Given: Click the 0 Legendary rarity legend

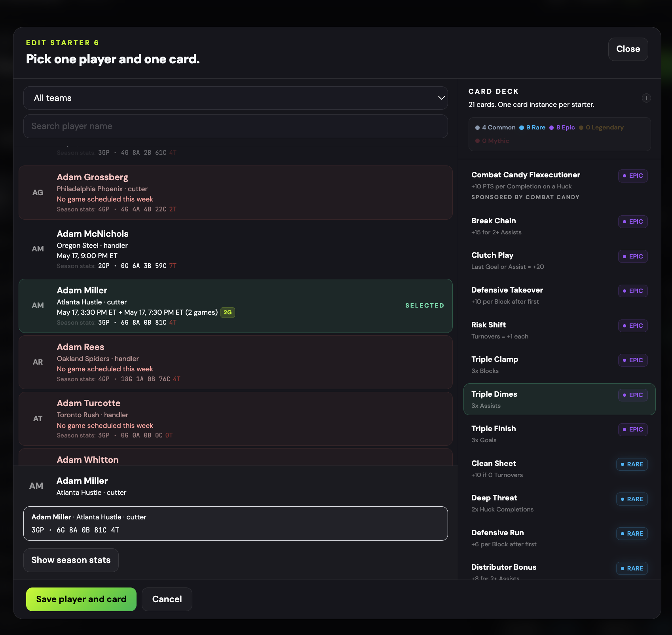Looking at the screenshot, I should [x=601, y=127].
